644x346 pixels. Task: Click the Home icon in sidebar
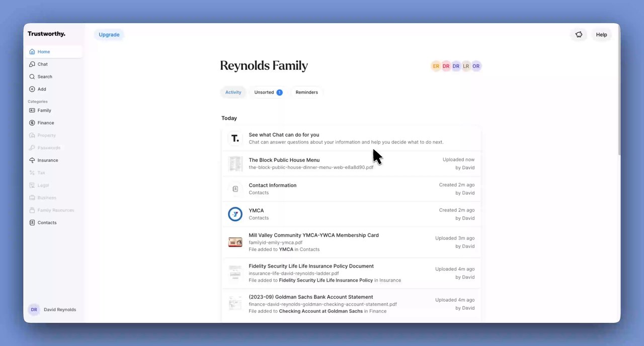(x=32, y=52)
